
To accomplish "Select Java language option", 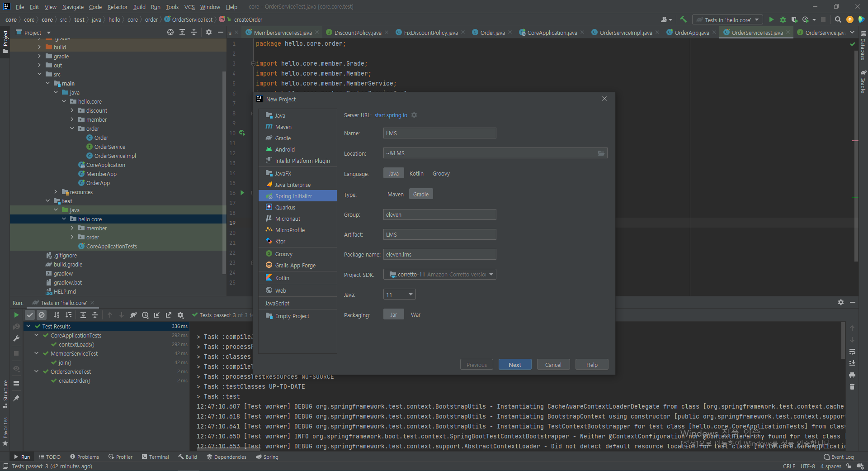I will coord(394,173).
